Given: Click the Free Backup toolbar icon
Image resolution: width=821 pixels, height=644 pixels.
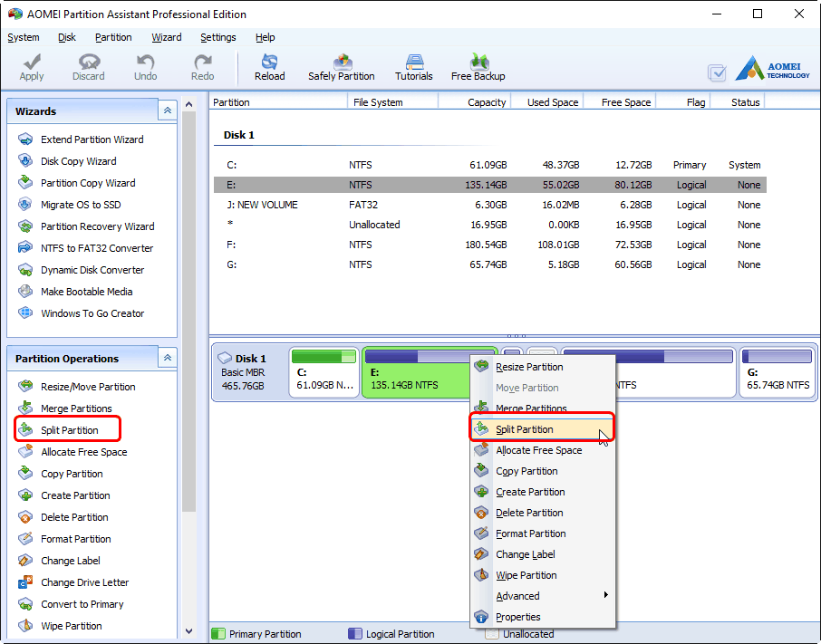Looking at the screenshot, I should coord(478,68).
